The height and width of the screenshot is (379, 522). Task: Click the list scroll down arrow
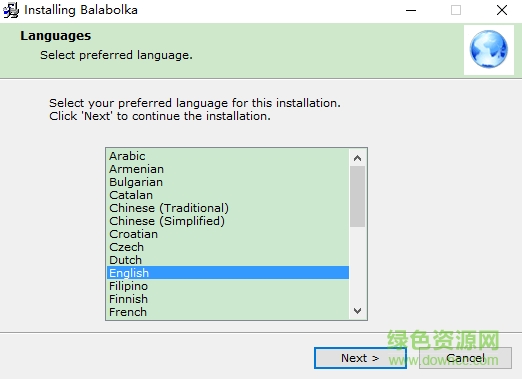tap(358, 311)
